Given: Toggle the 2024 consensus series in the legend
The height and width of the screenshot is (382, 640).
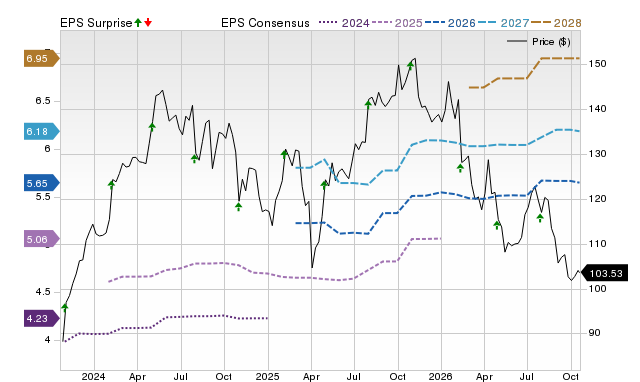Looking at the screenshot, I should click(344, 23).
